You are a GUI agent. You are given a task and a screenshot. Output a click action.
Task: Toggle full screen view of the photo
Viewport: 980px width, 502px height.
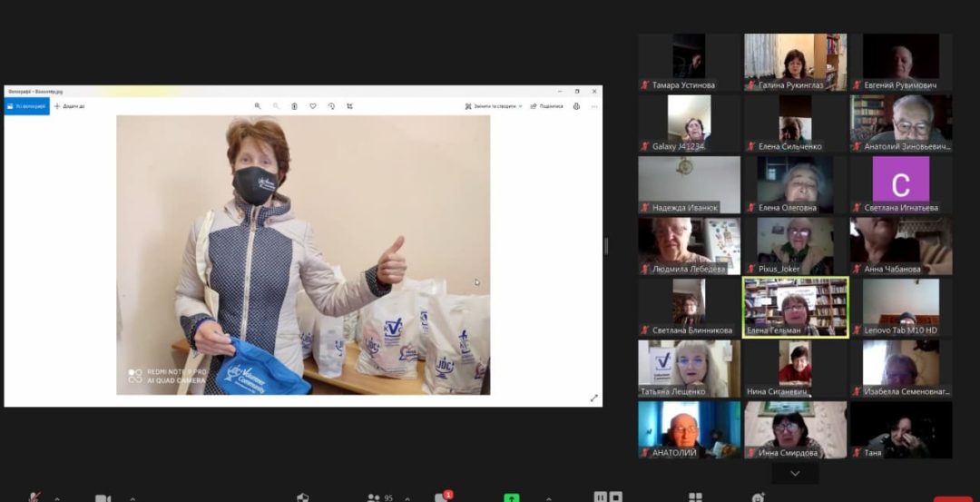(594, 398)
